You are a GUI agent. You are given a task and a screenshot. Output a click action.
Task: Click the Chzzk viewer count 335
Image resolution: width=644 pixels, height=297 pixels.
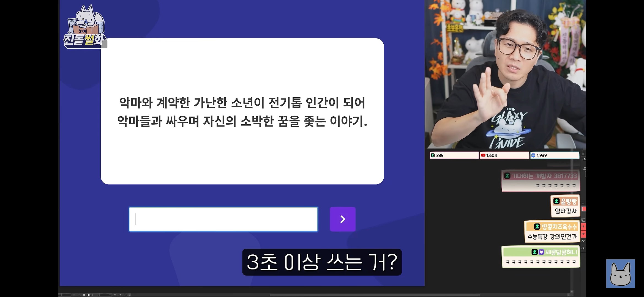tap(440, 155)
